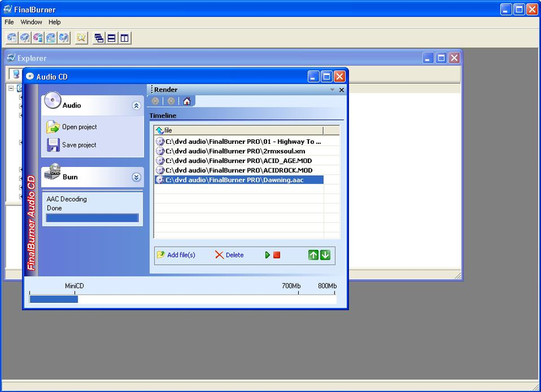Click the 700Mb capacity marker label
541x392 pixels.
[x=291, y=286]
